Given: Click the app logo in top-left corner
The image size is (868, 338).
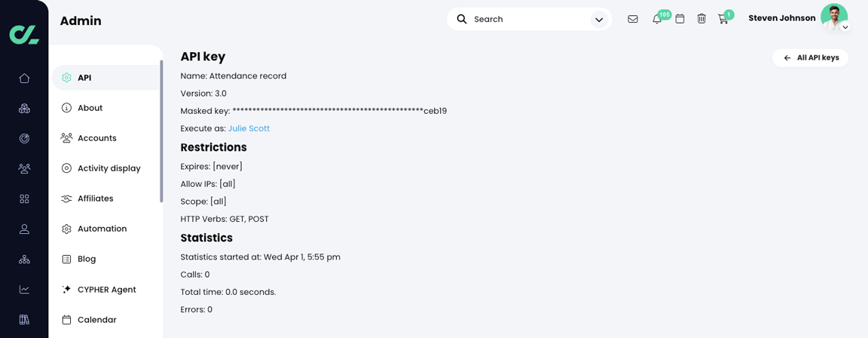Looking at the screenshot, I should 24,35.
